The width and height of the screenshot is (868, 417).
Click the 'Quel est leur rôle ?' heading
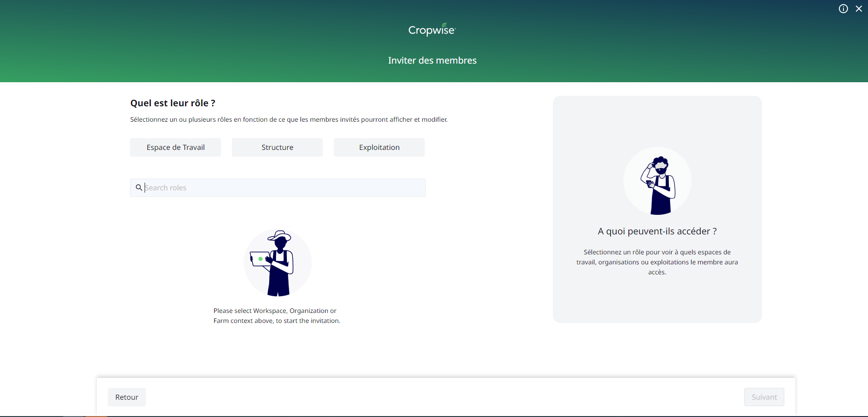click(173, 103)
